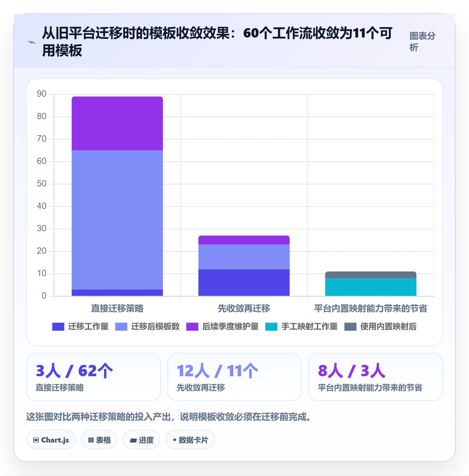Click the dark blue base of 直接迁移策略 bar
469x476 pixels.
coord(117,293)
